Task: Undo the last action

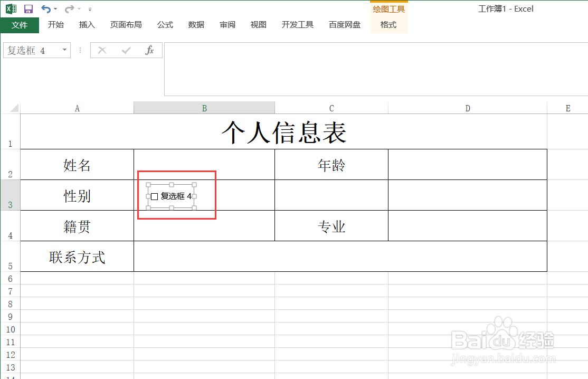Action: tap(46, 8)
